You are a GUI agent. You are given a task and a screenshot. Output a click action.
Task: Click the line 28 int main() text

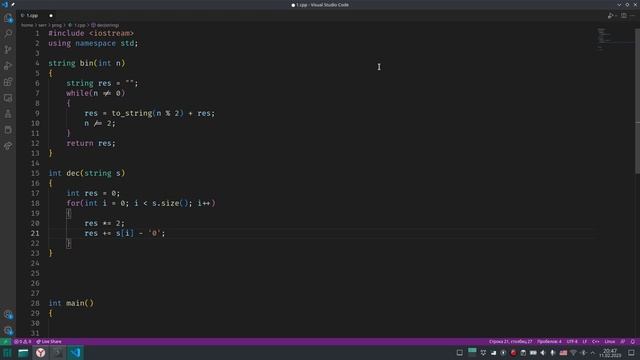pos(71,303)
